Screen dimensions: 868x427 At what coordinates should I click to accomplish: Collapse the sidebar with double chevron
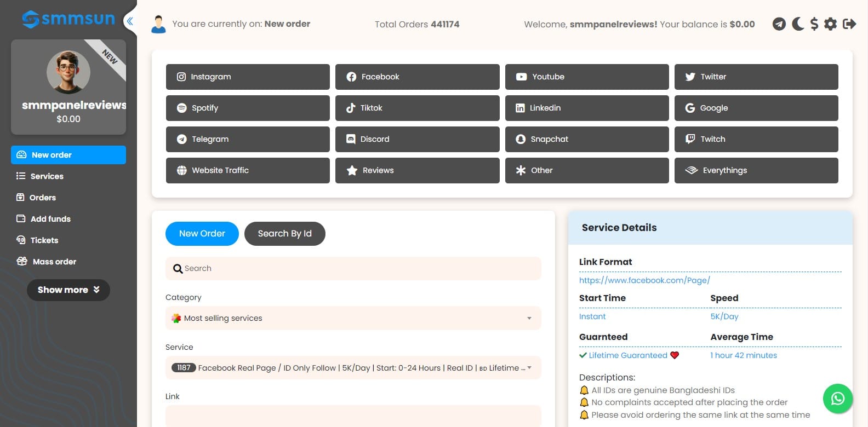(130, 22)
